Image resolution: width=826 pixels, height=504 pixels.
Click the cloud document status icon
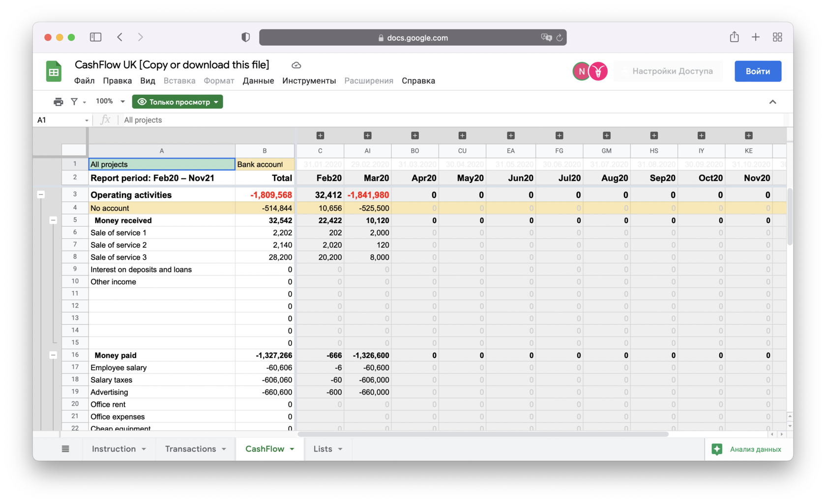click(296, 65)
